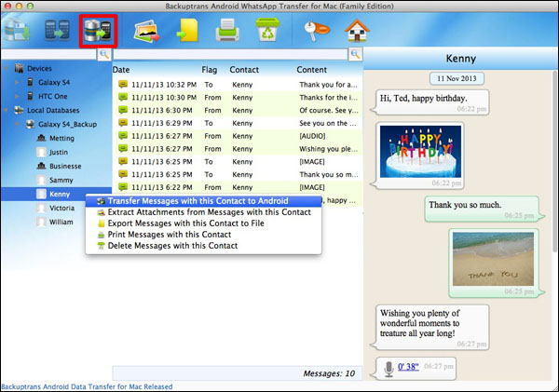Click the microphone icon in the audio message
Screen dimensions: 559x392
389,369
